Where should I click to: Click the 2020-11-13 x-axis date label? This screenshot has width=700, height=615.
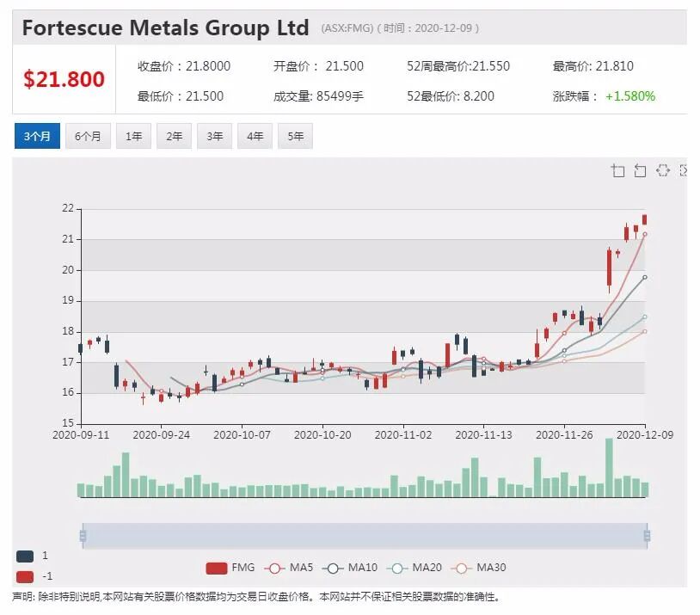coord(483,435)
